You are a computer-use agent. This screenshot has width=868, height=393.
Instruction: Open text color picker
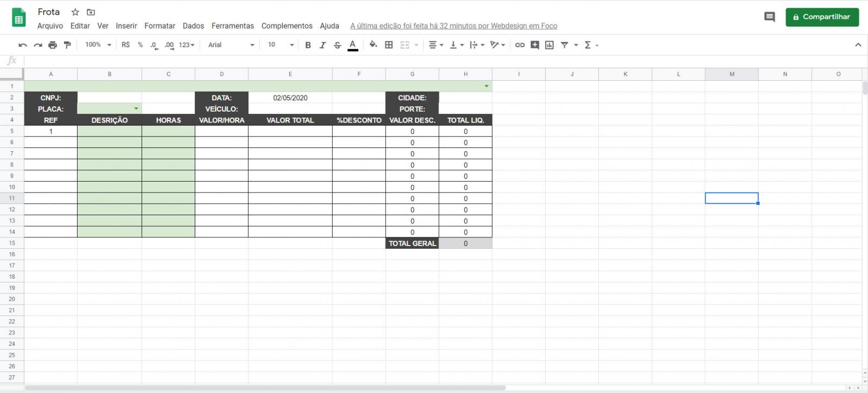[x=353, y=45]
